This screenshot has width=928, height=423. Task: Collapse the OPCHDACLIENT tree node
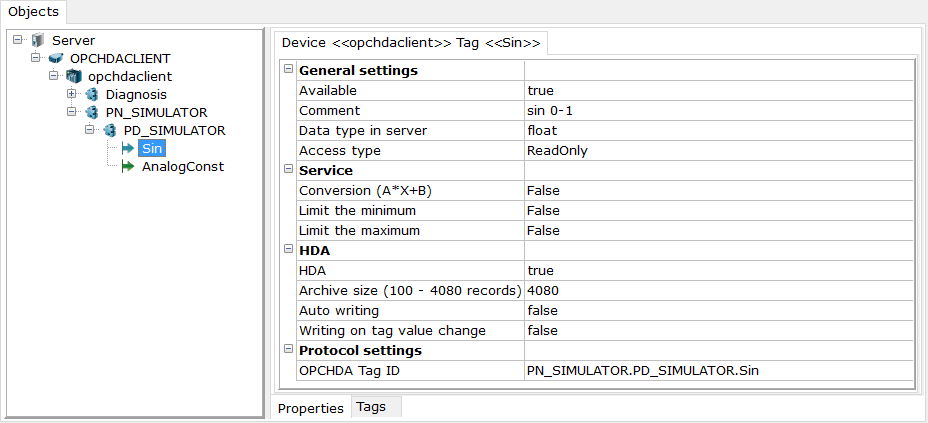coord(36,58)
